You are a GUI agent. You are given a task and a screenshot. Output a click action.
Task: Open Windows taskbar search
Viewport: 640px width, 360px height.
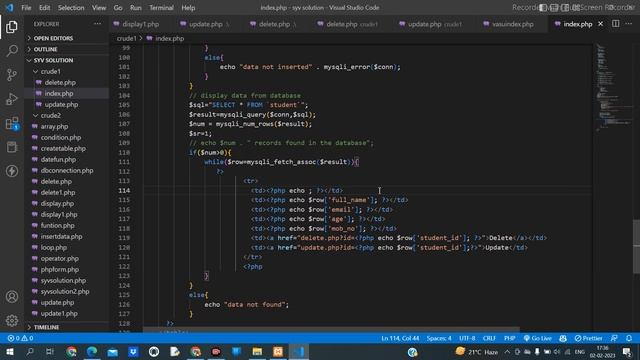30,351
